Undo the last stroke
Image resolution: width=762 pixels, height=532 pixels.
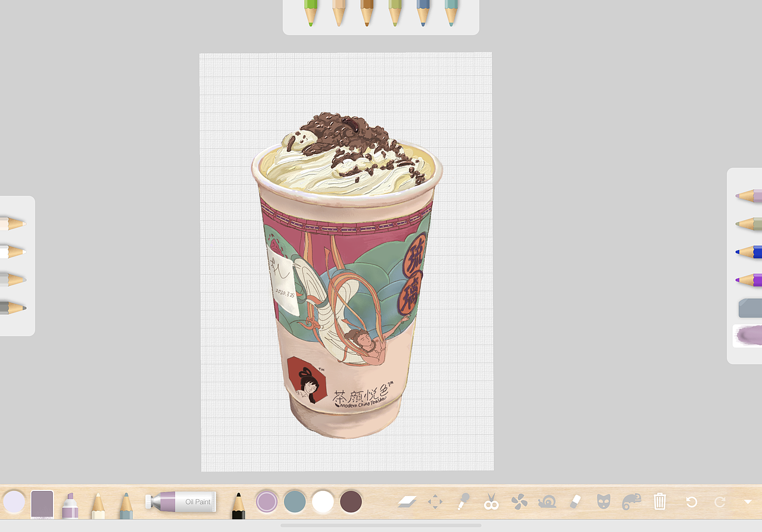coord(691,502)
